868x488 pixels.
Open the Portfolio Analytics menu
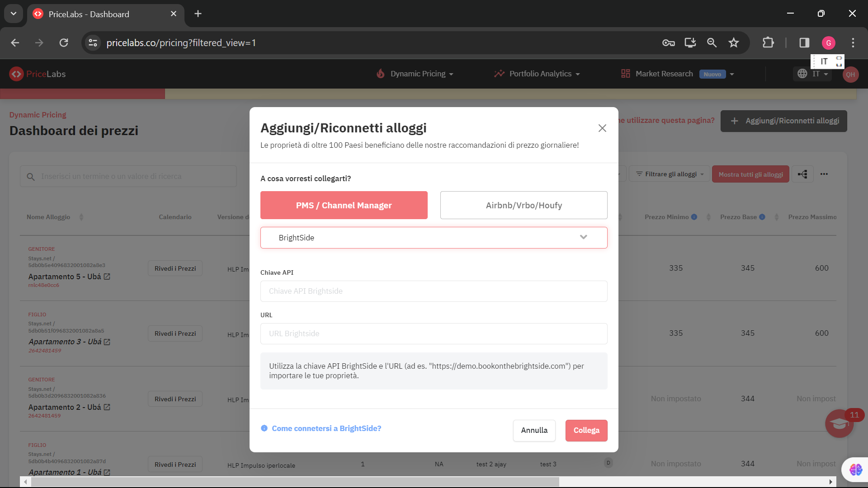click(537, 74)
